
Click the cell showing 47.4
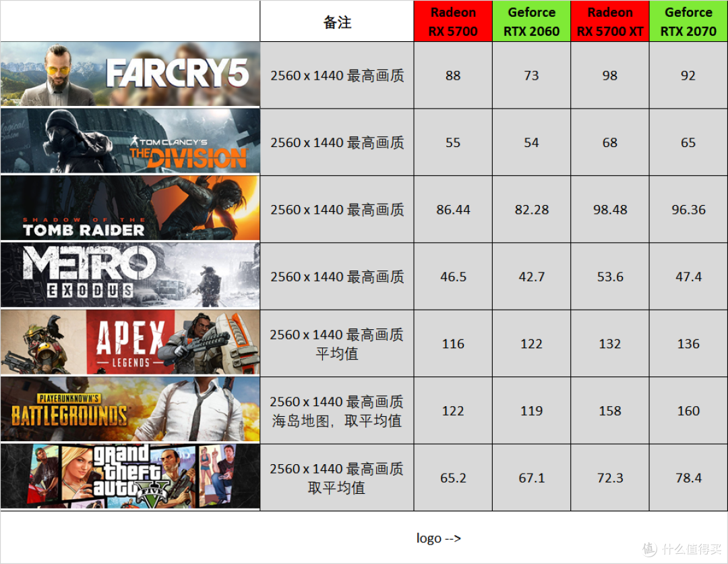688,276
